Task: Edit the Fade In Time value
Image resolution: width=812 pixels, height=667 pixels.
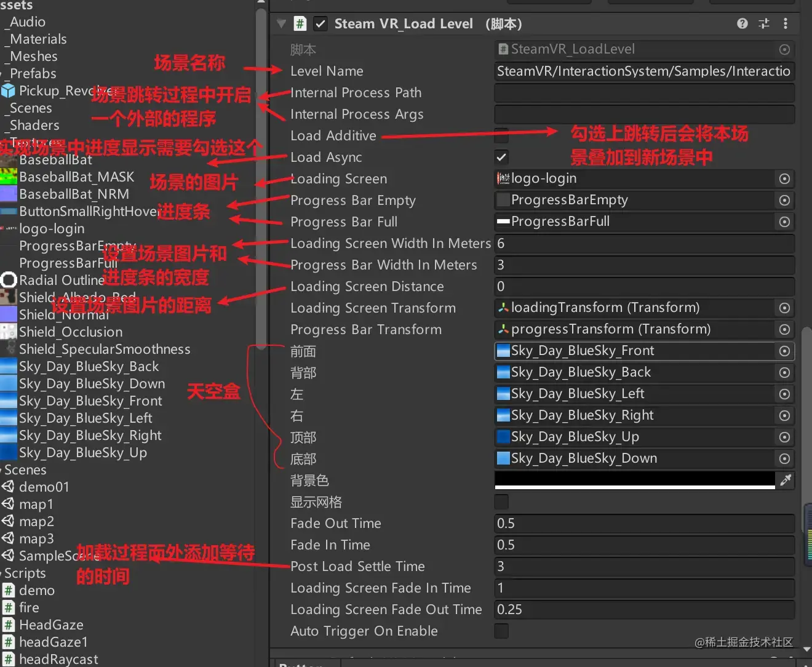Action: point(644,545)
